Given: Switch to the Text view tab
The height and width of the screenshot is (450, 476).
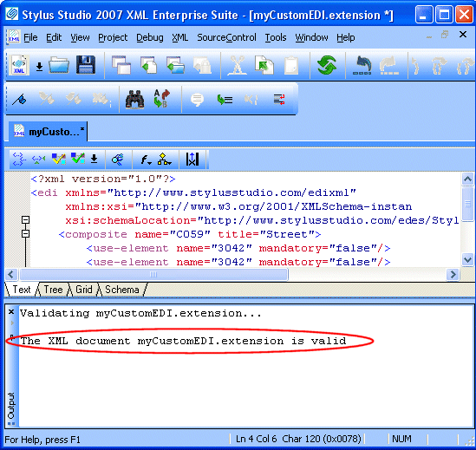Looking at the screenshot, I should click(x=22, y=290).
